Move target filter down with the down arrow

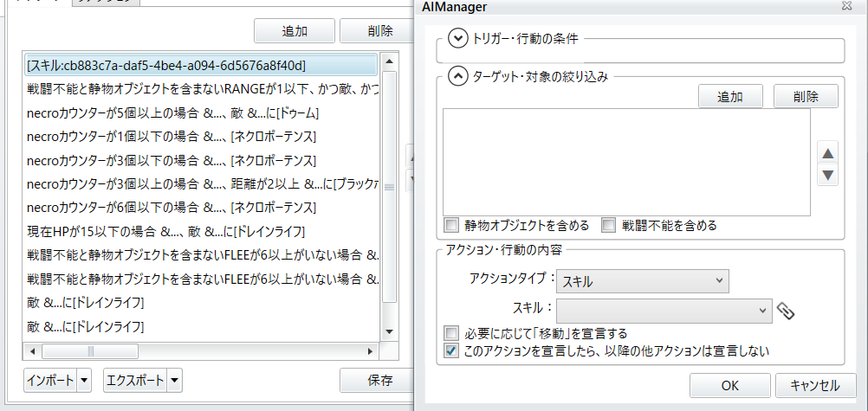click(827, 175)
